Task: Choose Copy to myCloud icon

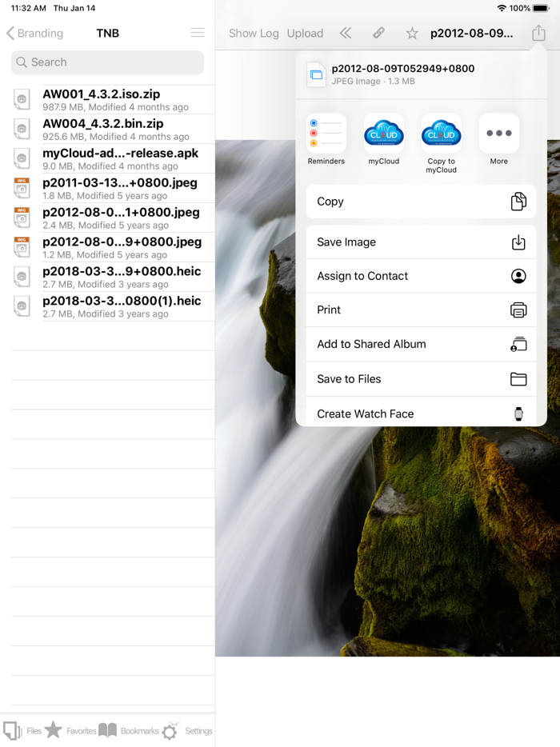Action: click(x=442, y=134)
